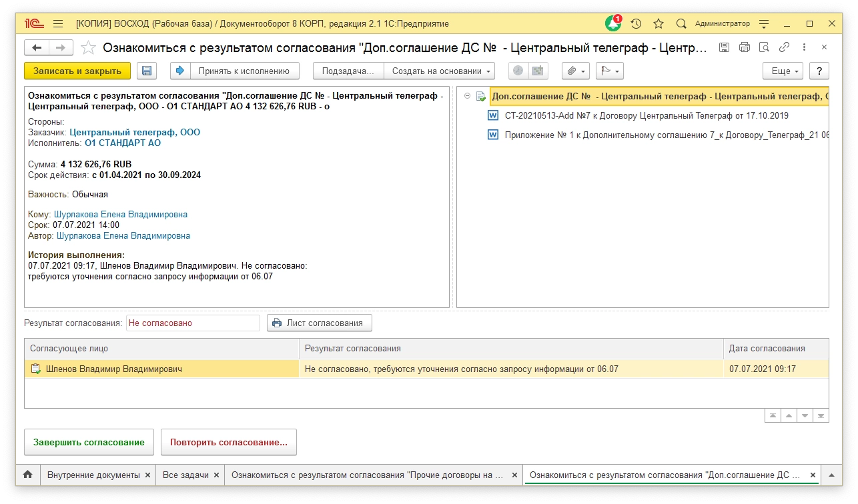Open the search magnifier in title bar
Viewport: 858px width, 504px height.
coord(681,23)
